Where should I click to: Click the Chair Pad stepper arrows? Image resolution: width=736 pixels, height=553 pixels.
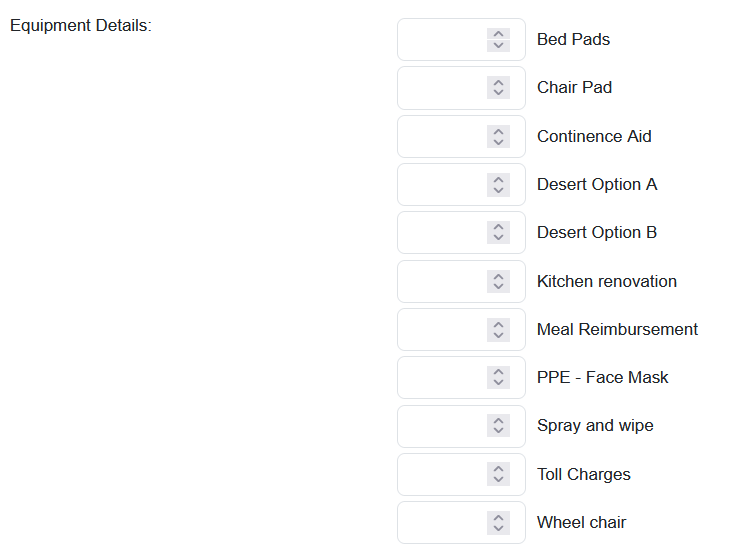498,88
